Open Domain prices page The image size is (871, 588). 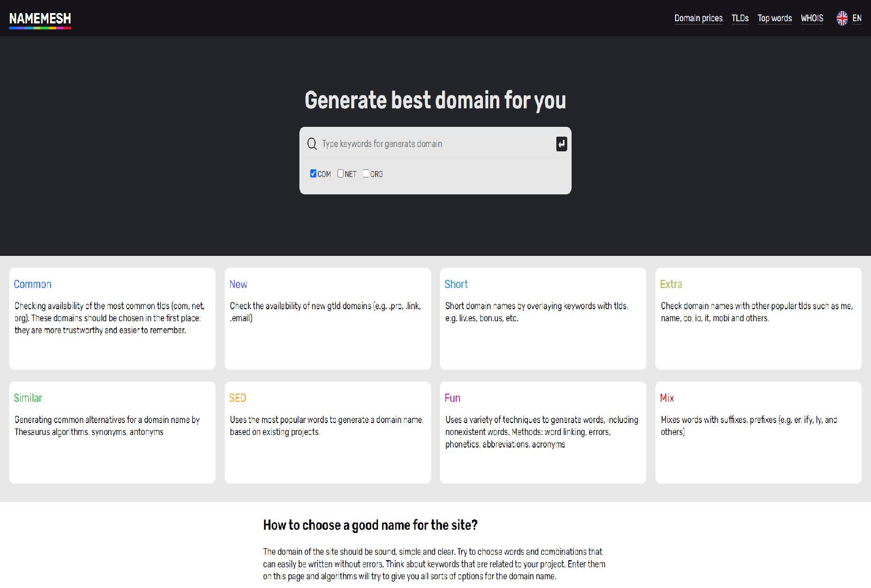point(698,19)
